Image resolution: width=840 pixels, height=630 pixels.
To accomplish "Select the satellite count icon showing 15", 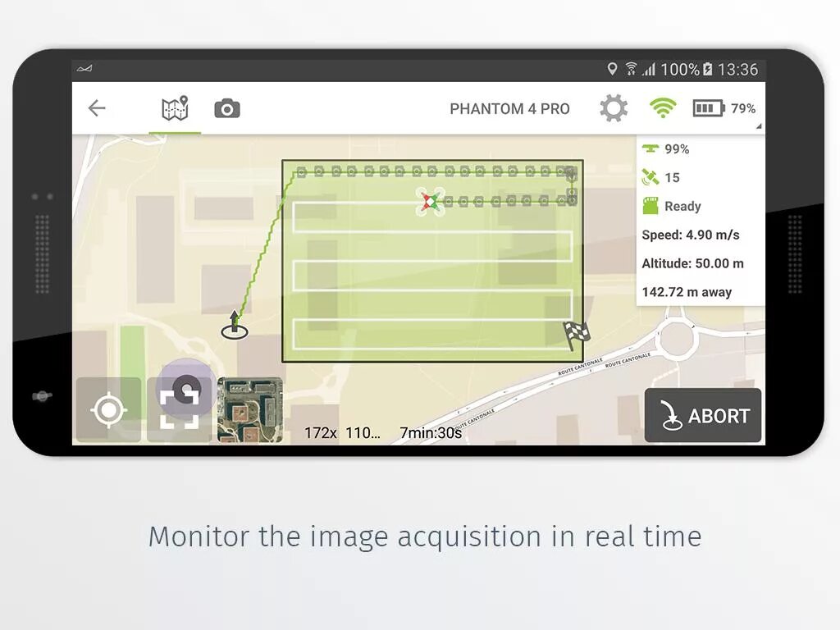I will (x=651, y=177).
